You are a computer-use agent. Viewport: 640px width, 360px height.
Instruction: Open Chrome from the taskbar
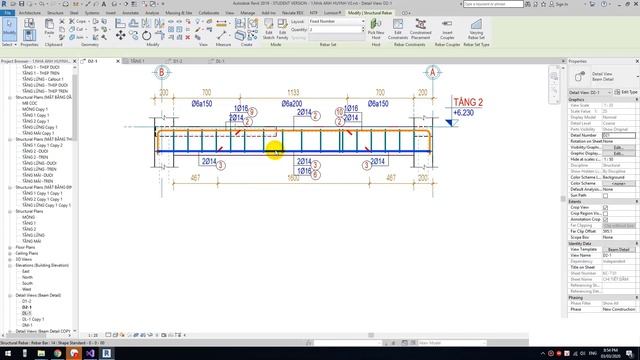[58, 353]
